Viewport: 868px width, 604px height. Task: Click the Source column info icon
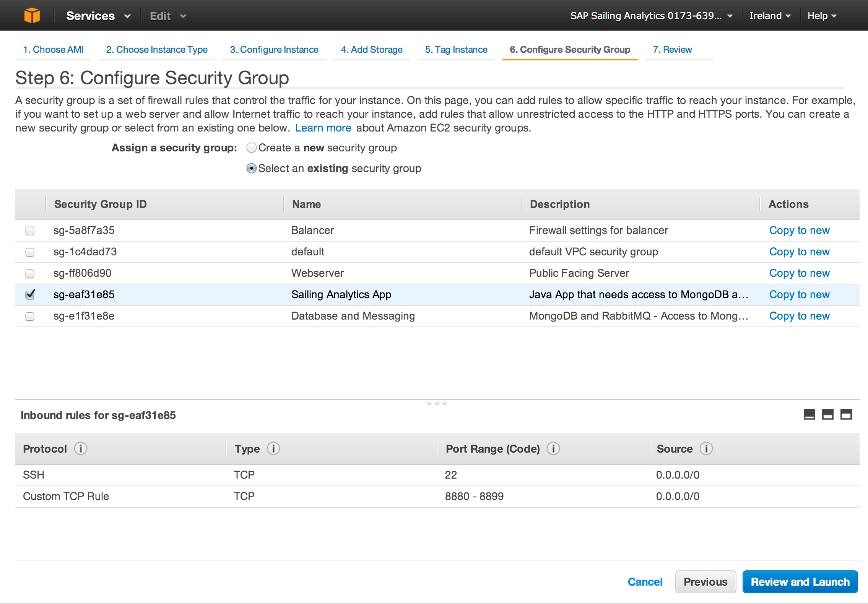coord(706,448)
